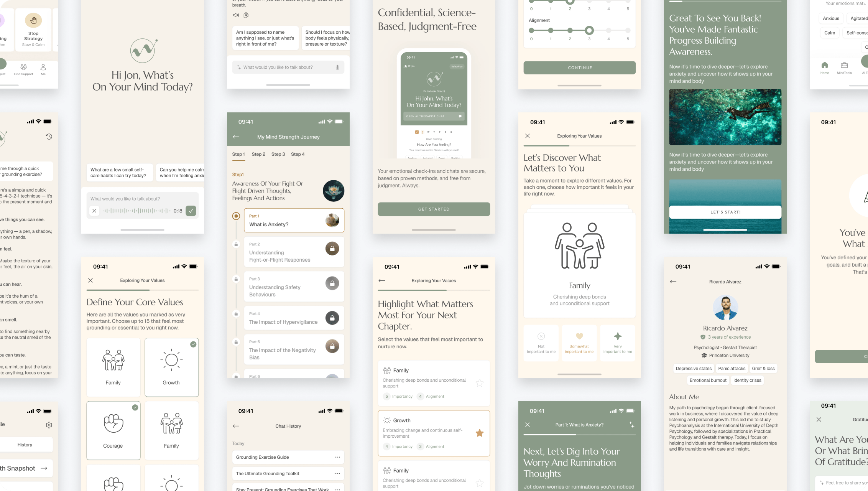Set Alignment slider to 1
The height and width of the screenshot is (491, 868).
551,30
